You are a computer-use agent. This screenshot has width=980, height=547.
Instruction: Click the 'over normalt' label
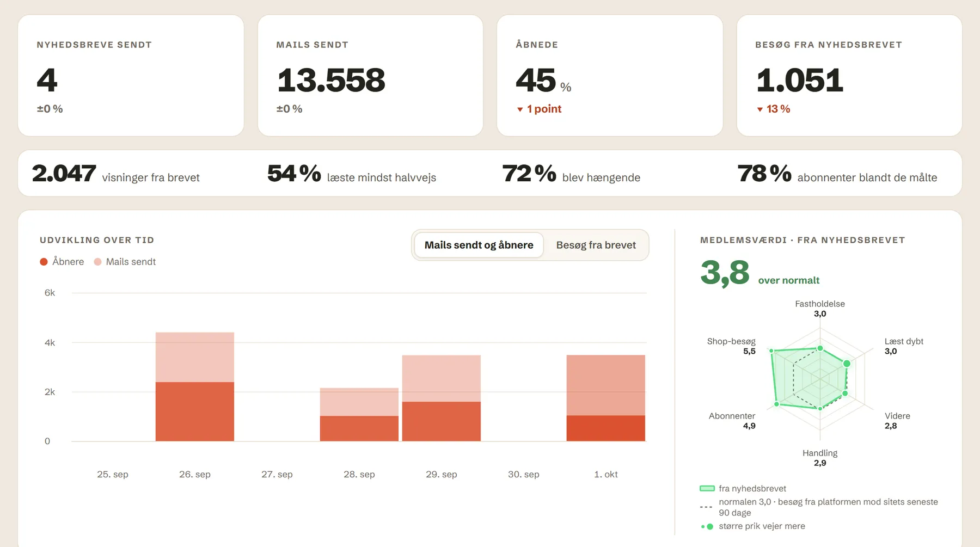[x=788, y=280]
